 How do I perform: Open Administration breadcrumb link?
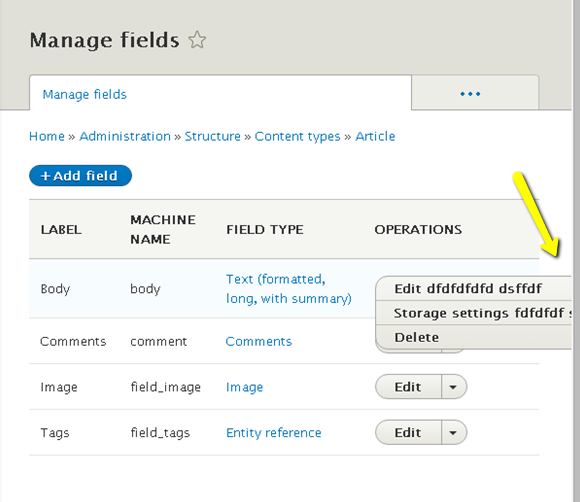point(125,136)
